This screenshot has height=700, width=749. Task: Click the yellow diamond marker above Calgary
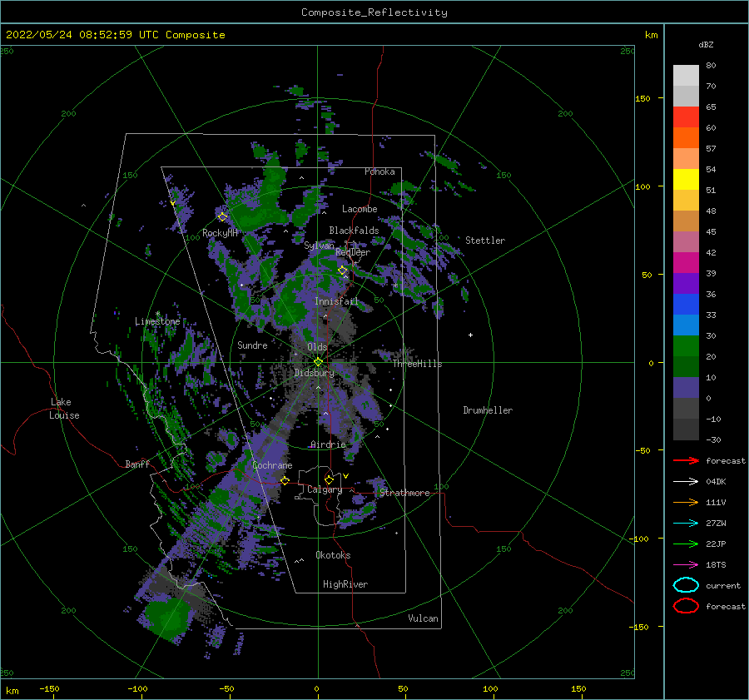pos(329,479)
